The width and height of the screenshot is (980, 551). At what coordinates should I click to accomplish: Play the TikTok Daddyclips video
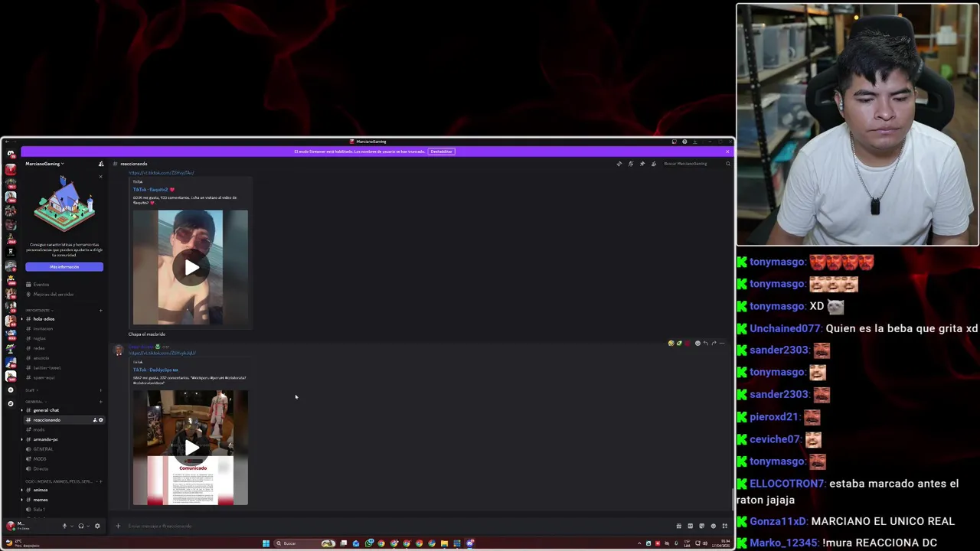point(191,448)
